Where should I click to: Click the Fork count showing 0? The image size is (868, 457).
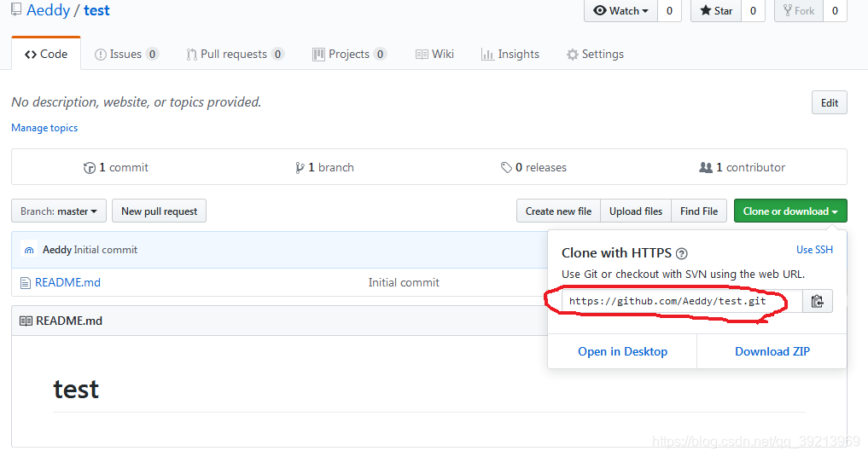[x=835, y=10]
